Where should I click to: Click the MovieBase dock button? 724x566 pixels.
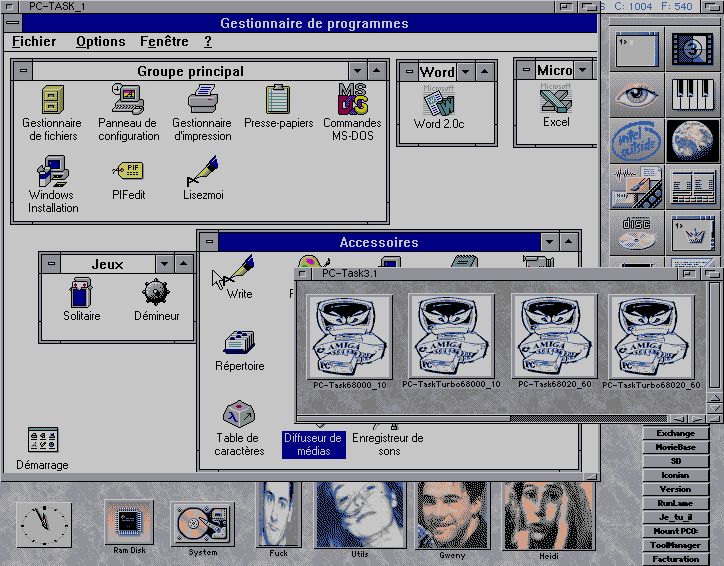[676, 447]
